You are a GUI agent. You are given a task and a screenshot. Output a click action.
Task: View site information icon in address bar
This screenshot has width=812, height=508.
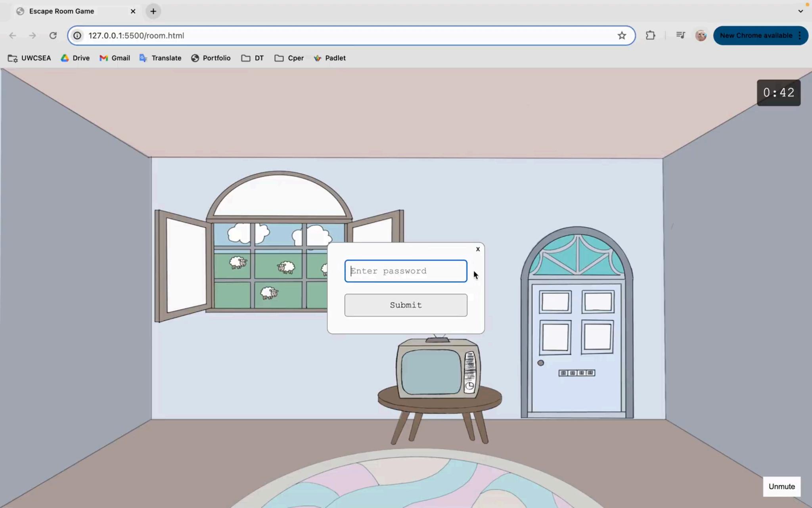(x=78, y=36)
